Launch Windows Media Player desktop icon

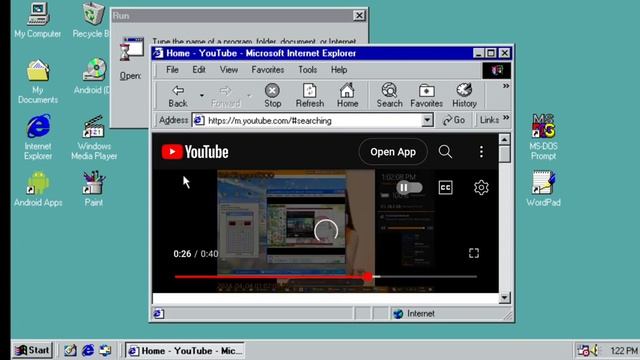(94, 137)
